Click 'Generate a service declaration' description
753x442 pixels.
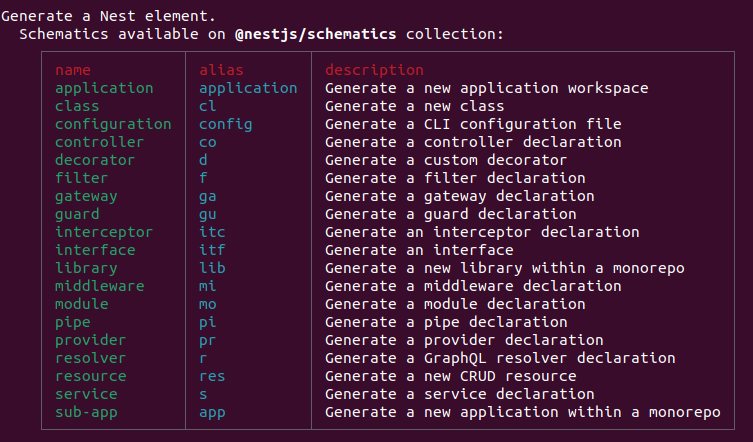pos(460,394)
